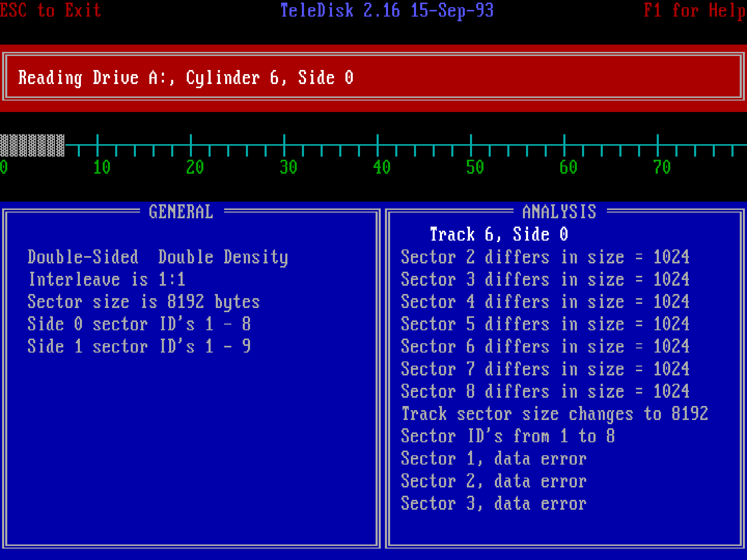The image size is (747, 560).
Task: Select 'Sector 3, data error' line
Action: pos(494,503)
